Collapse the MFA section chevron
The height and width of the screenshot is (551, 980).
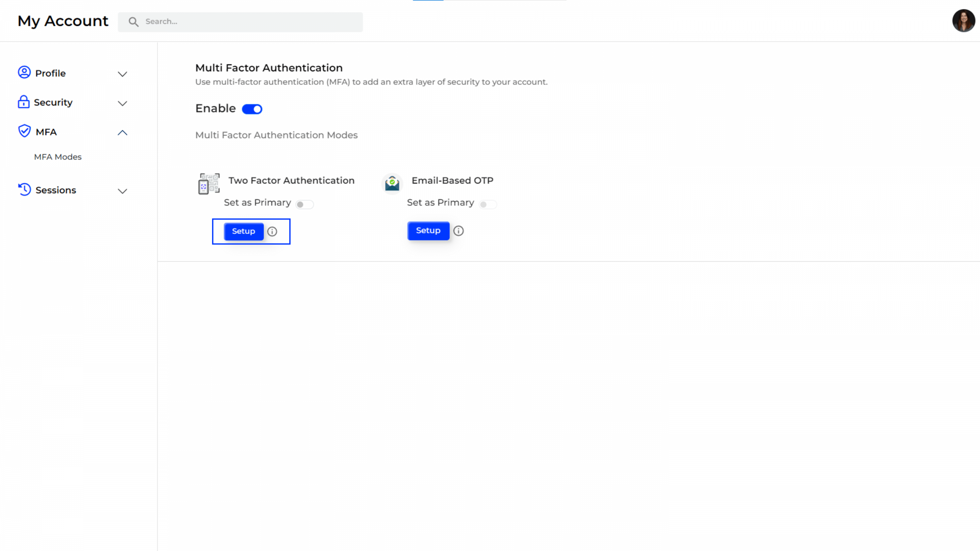click(x=122, y=133)
